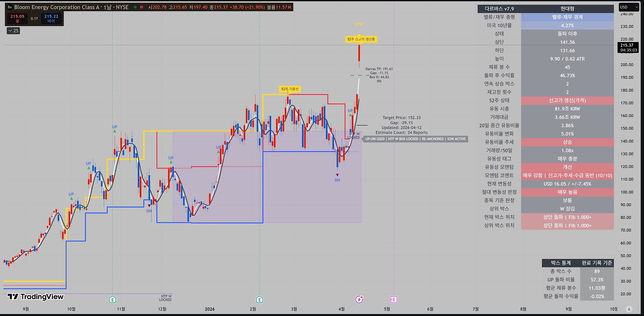Click the 유동성 모멘텀 개선 cell
The height and width of the screenshot is (316, 644).
[567, 167]
